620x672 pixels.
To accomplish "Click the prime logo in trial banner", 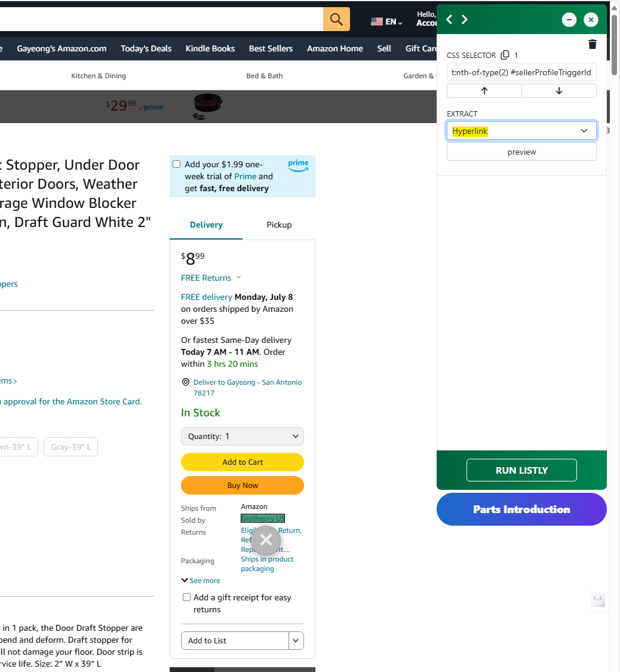I will pos(298,165).
